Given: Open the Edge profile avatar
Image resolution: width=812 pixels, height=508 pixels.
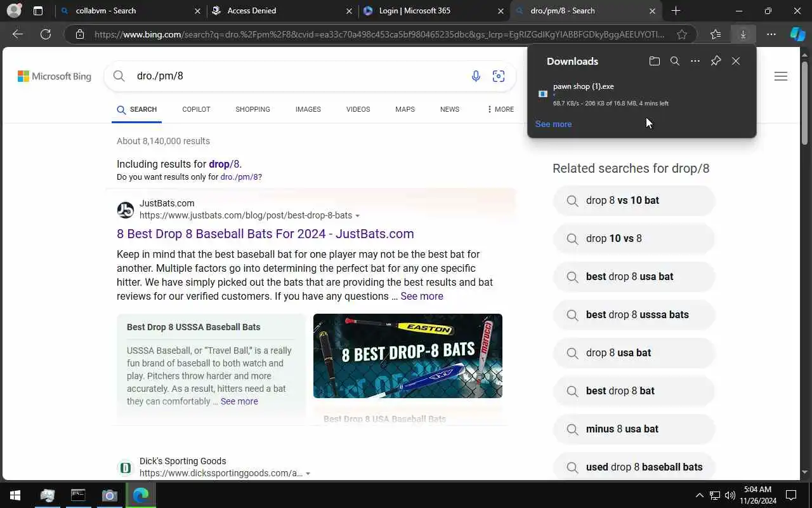Looking at the screenshot, I should pos(14,11).
